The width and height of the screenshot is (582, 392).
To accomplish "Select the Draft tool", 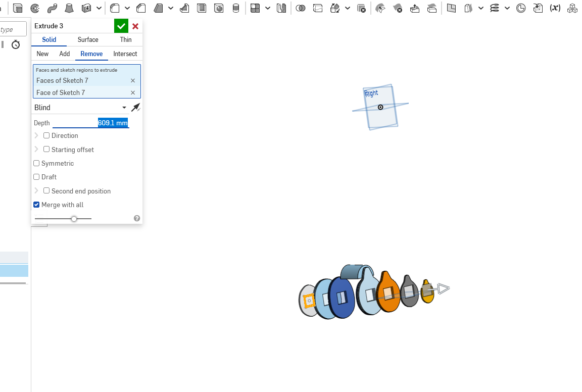I will point(158,8).
